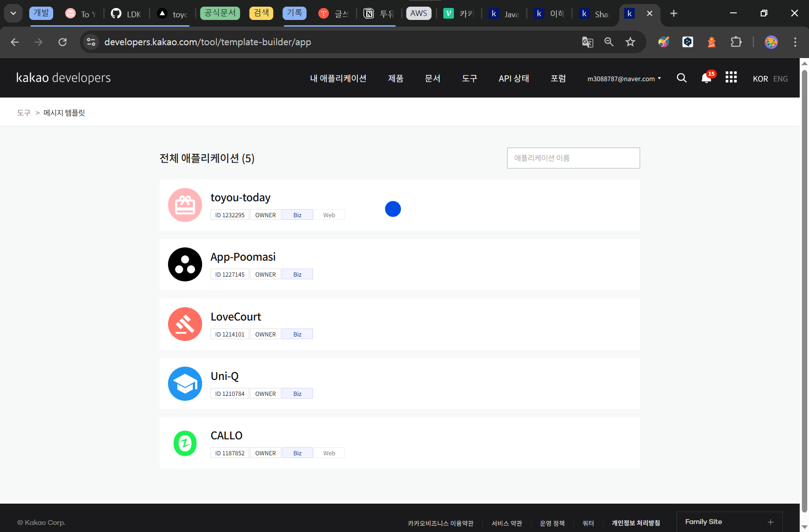Open the browser zoom magnifier icon
The image size is (809, 532).
(609, 42)
